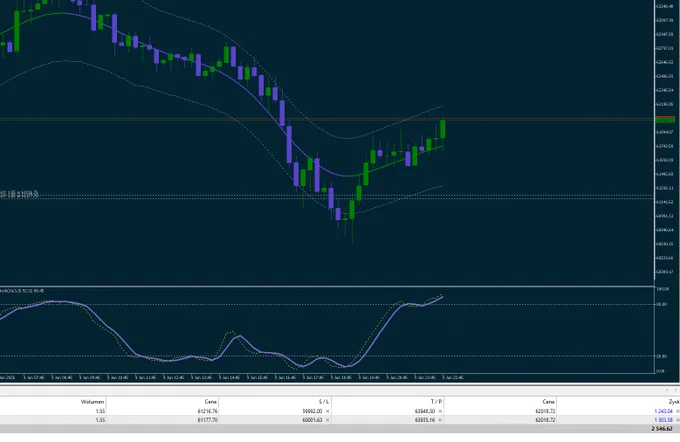Click the last time label Jan 22:45 on the time axis

(x=454, y=377)
